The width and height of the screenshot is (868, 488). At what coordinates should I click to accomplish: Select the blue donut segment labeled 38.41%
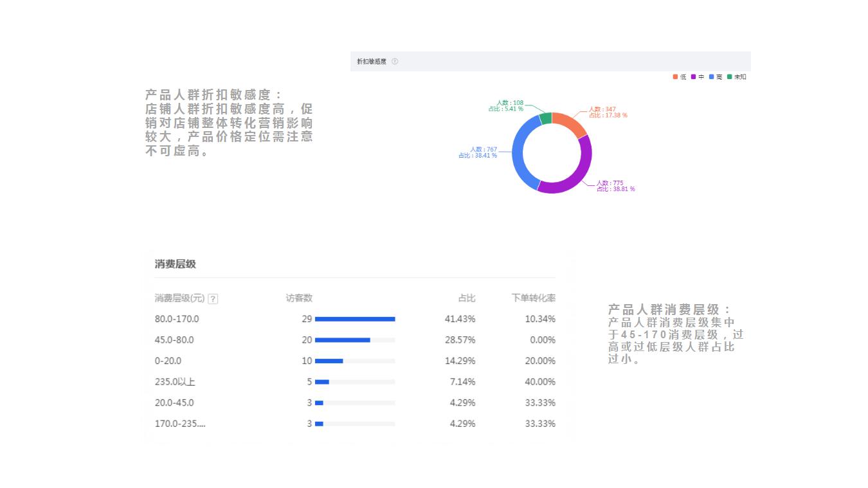coord(520,152)
